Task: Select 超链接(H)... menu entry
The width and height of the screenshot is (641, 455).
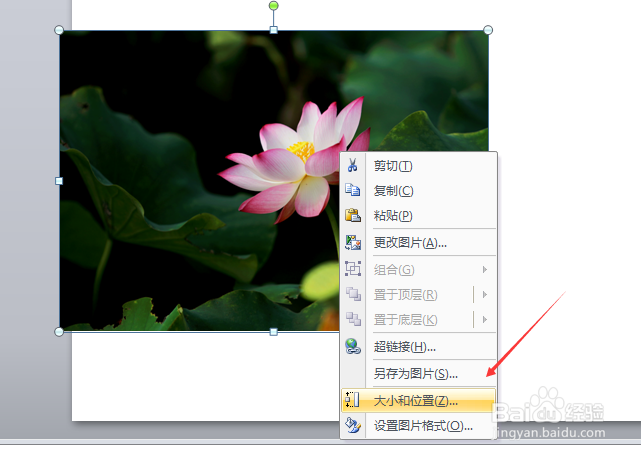Action: [419, 347]
